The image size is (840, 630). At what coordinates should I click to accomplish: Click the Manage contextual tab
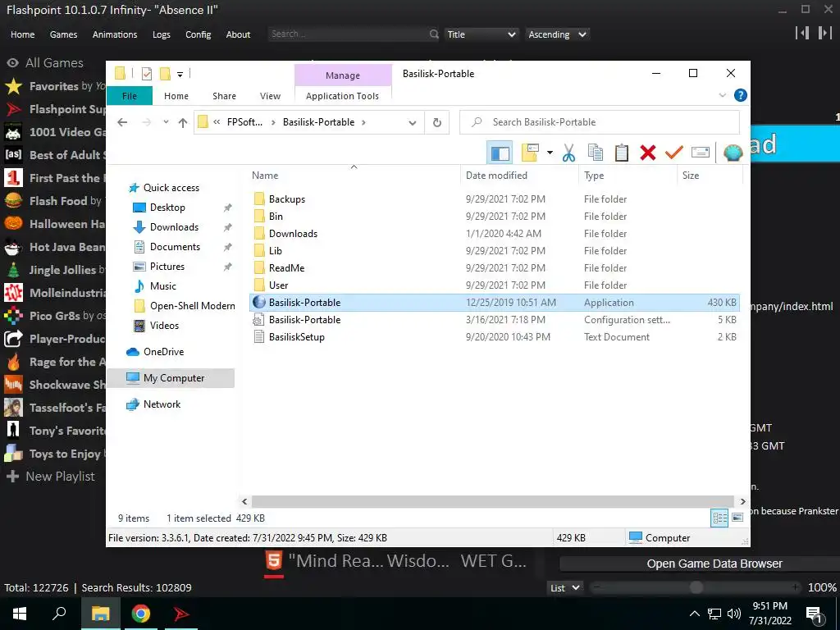point(343,75)
